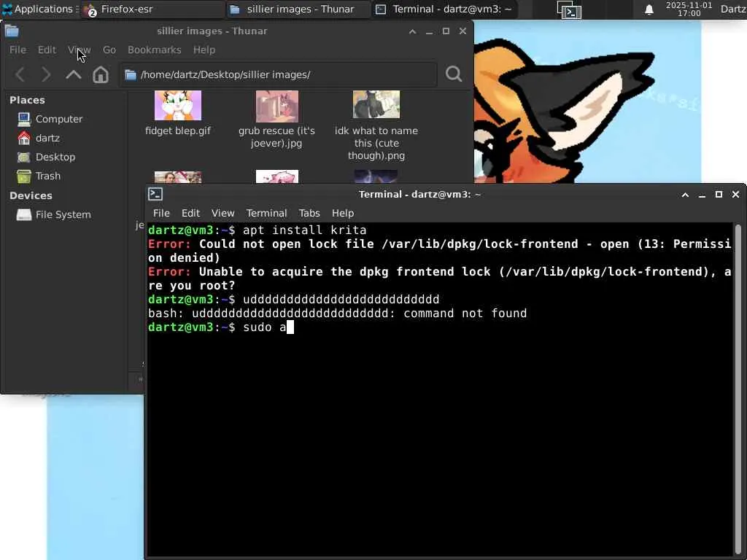Close the Terminal window
This screenshot has width=747, height=560.
click(735, 195)
